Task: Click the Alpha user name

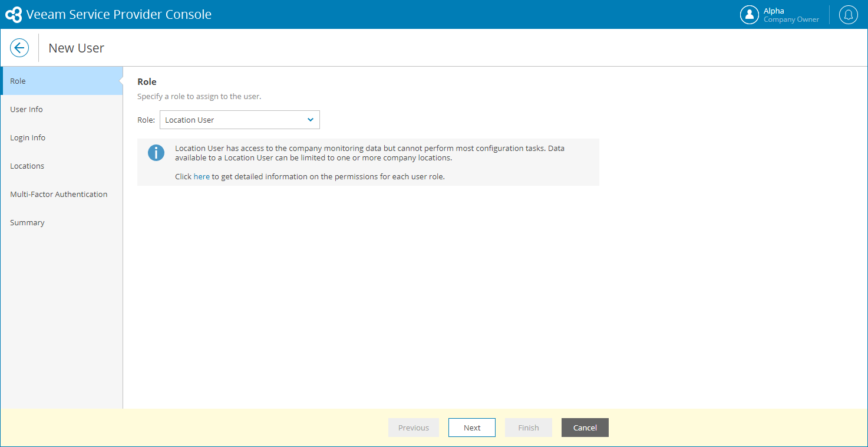Action: [x=774, y=11]
